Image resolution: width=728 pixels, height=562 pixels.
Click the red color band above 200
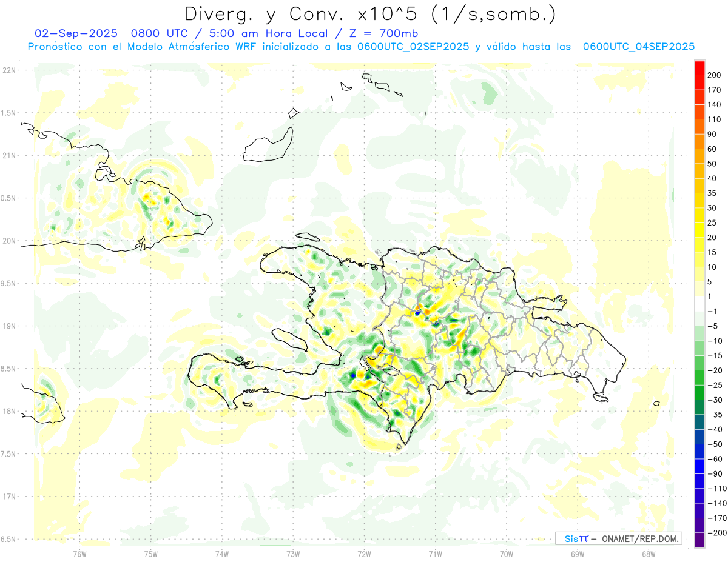coord(699,68)
